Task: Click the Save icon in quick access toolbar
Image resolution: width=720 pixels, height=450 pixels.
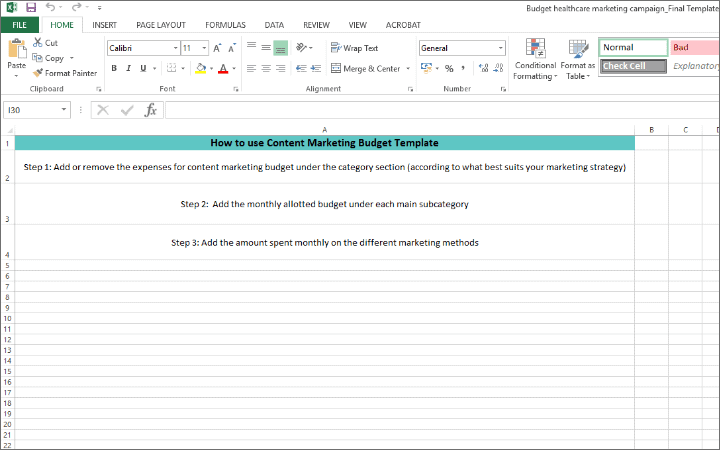Action: [30, 7]
